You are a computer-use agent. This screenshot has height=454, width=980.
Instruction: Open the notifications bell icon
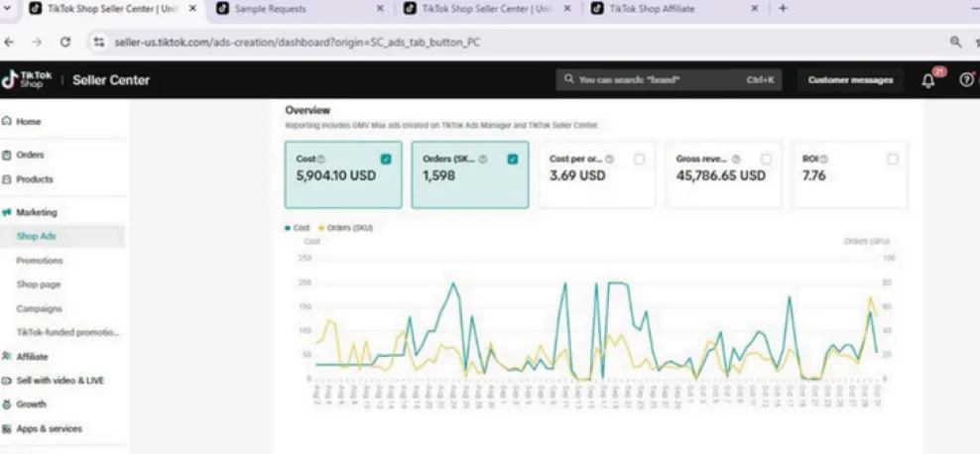click(x=928, y=80)
